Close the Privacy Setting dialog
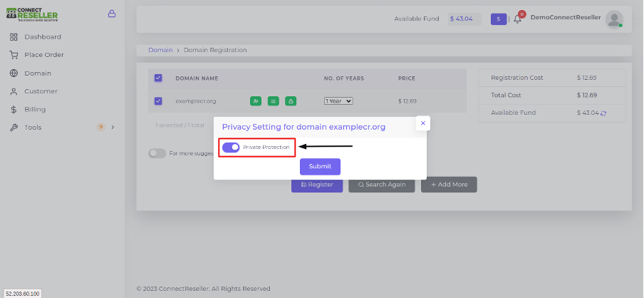 click(x=423, y=123)
